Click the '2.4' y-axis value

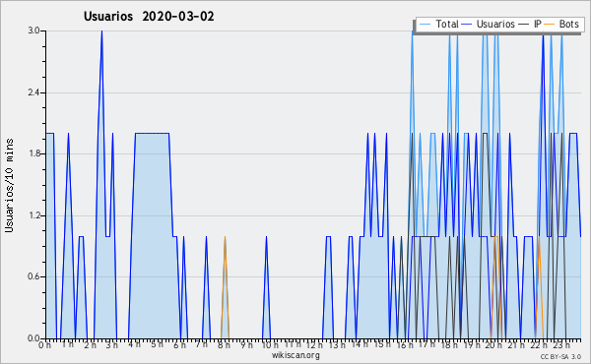tap(33, 92)
